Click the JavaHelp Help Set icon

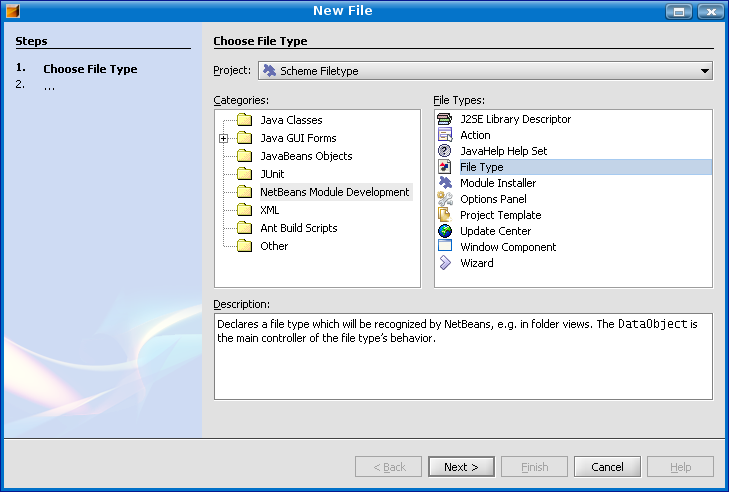click(444, 151)
